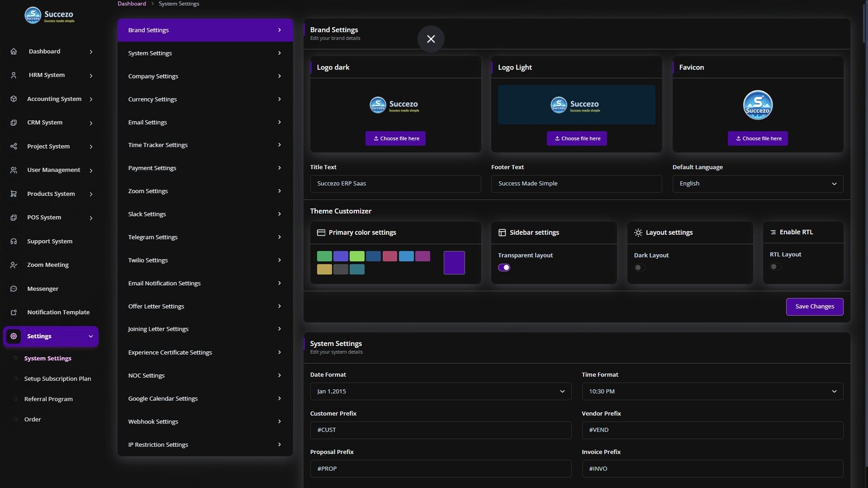Open the Time Format dropdown
The image size is (868, 488).
[x=712, y=391]
